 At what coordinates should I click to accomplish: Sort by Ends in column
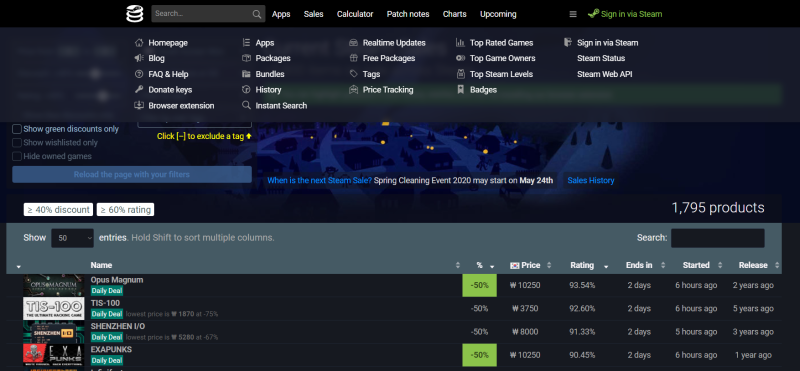[x=639, y=265]
